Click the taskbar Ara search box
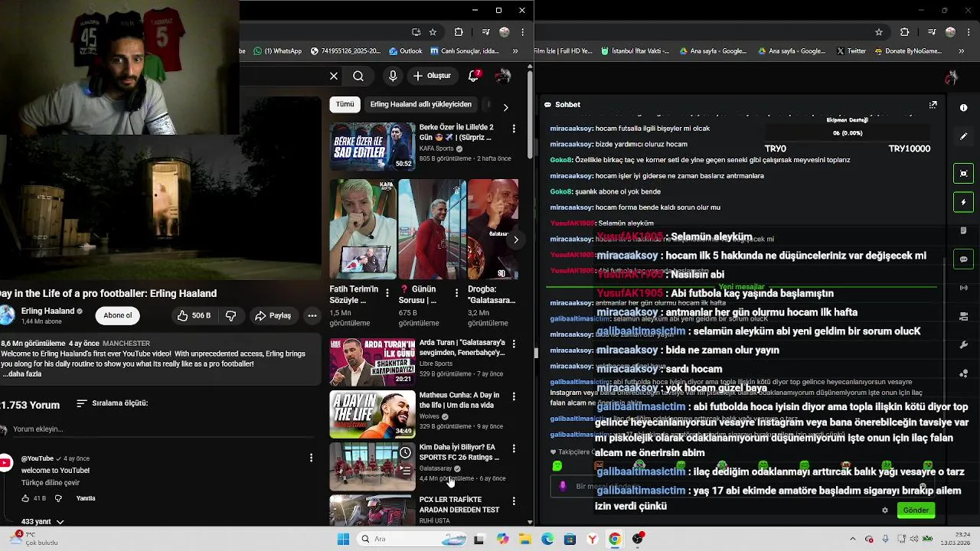Viewport: 980px width, 551px height. pos(412,539)
